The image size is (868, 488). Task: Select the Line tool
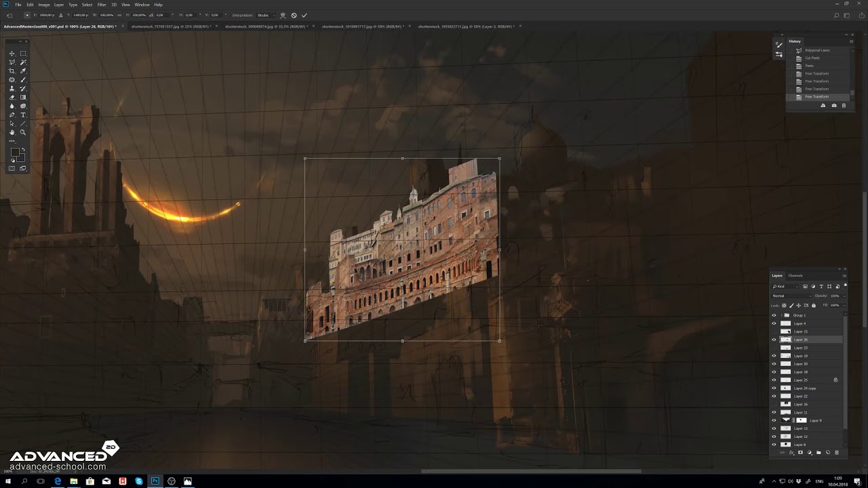click(23, 124)
